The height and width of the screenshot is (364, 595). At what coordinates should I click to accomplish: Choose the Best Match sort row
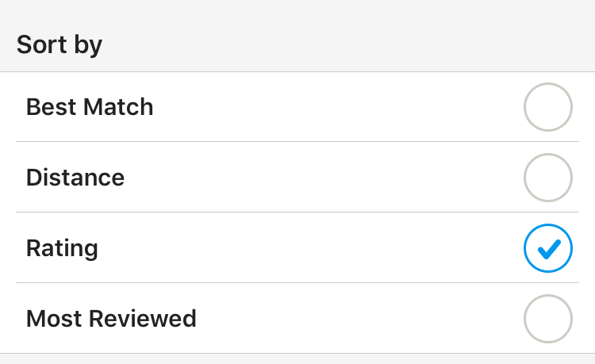297,107
